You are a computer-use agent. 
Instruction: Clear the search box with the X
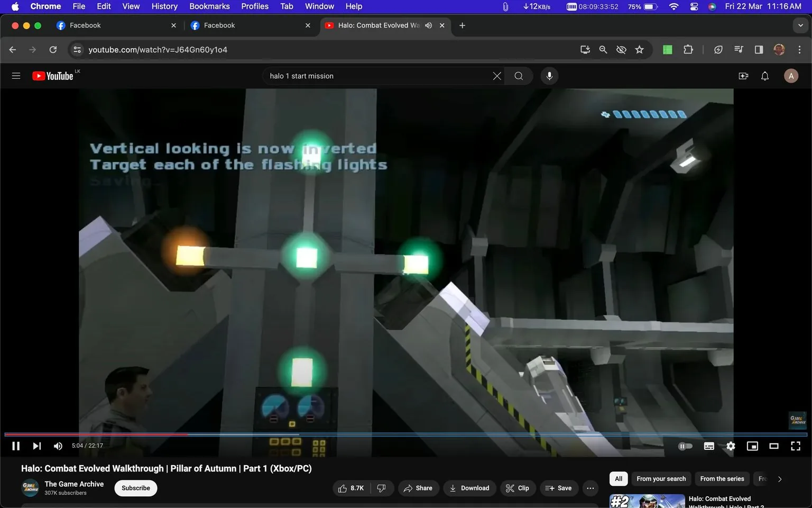(496, 76)
